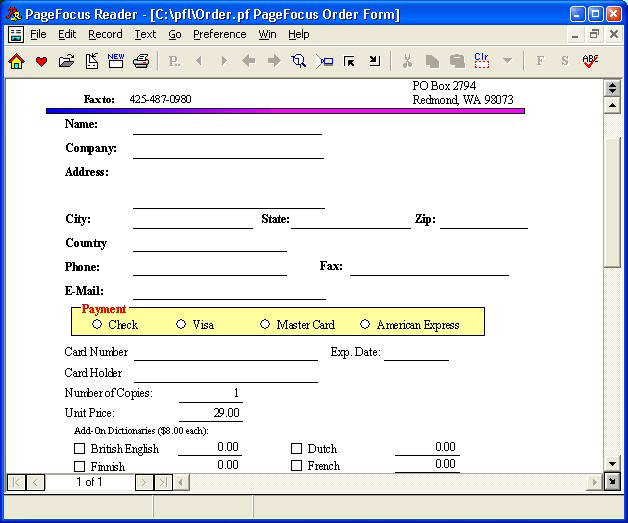Viewport: 628px width, 523px height.
Task: Click the vertical scrollbar down arrow
Action: pyautogui.click(x=612, y=464)
